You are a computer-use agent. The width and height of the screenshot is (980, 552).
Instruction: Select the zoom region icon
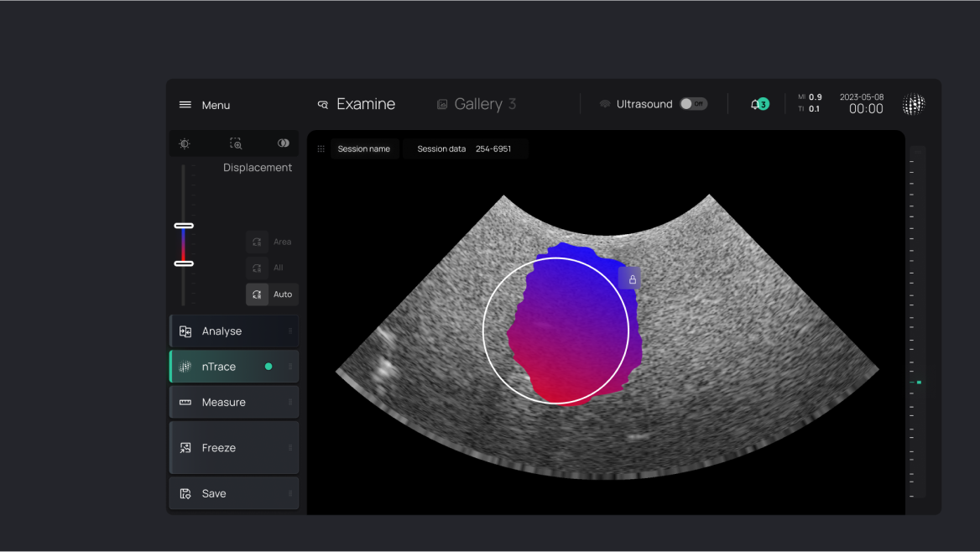pos(236,143)
